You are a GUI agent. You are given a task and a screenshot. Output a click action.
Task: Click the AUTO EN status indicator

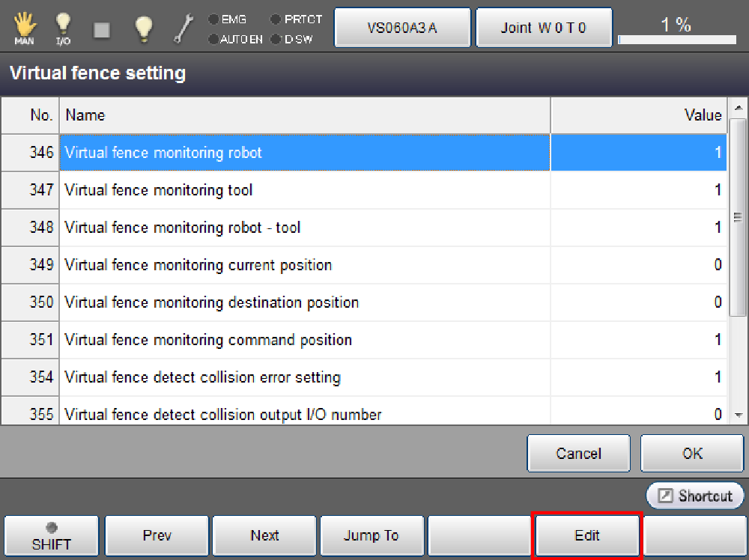pyautogui.click(x=235, y=39)
